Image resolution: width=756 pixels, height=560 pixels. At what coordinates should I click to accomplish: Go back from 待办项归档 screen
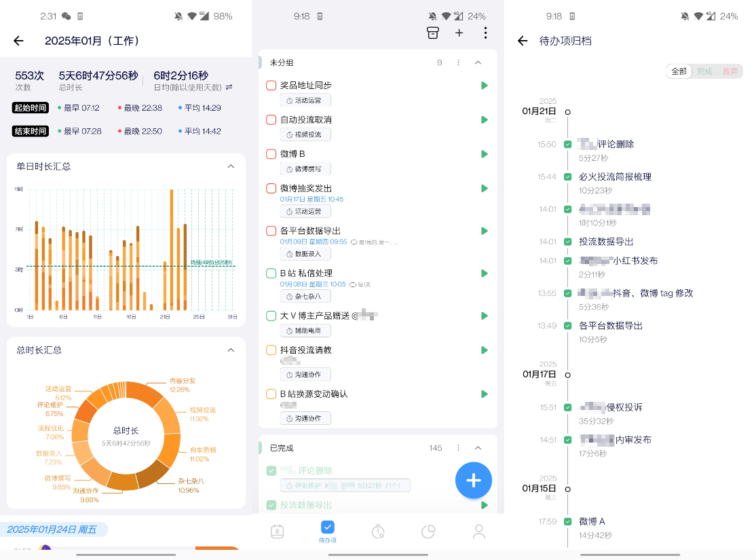pyautogui.click(x=523, y=41)
